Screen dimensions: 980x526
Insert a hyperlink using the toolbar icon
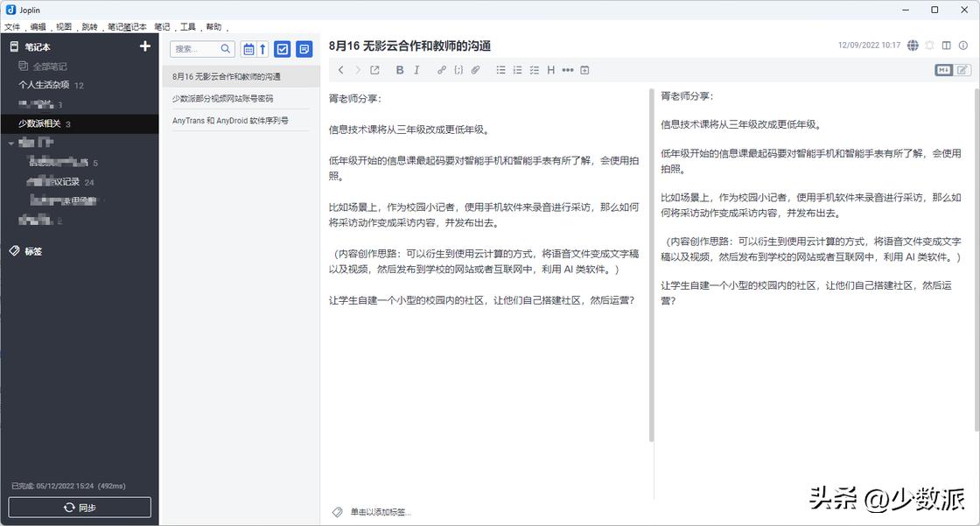442,70
